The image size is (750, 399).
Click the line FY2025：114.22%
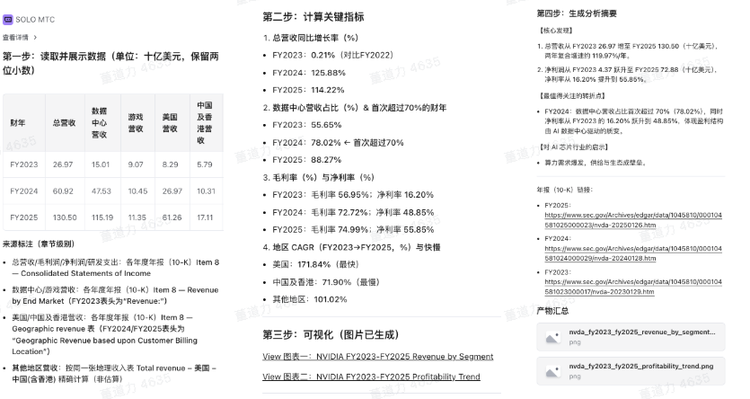coord(308,90)
